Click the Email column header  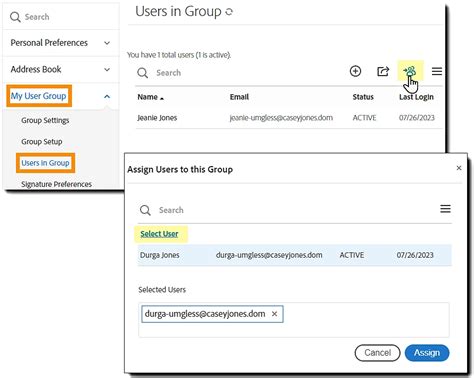point(239,97)
